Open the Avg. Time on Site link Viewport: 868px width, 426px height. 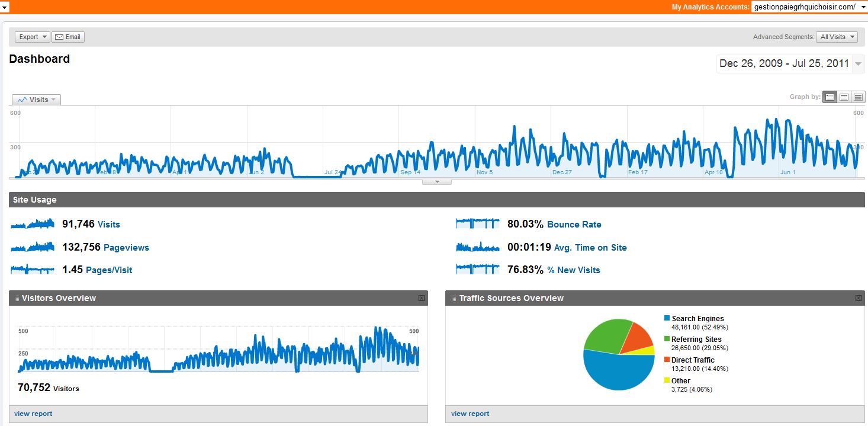point(590,248)
